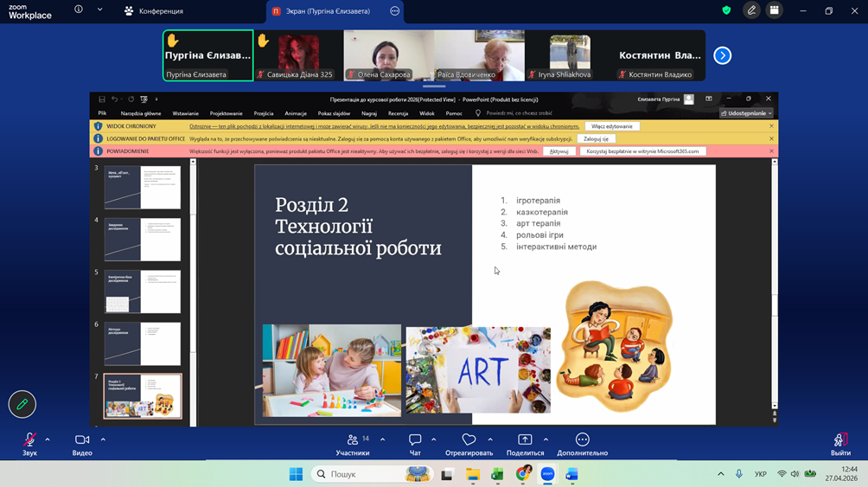This screenshot has width=868, height=487.
Task: Turn on the camera with Видео button
Action: (x=82, y=440)
